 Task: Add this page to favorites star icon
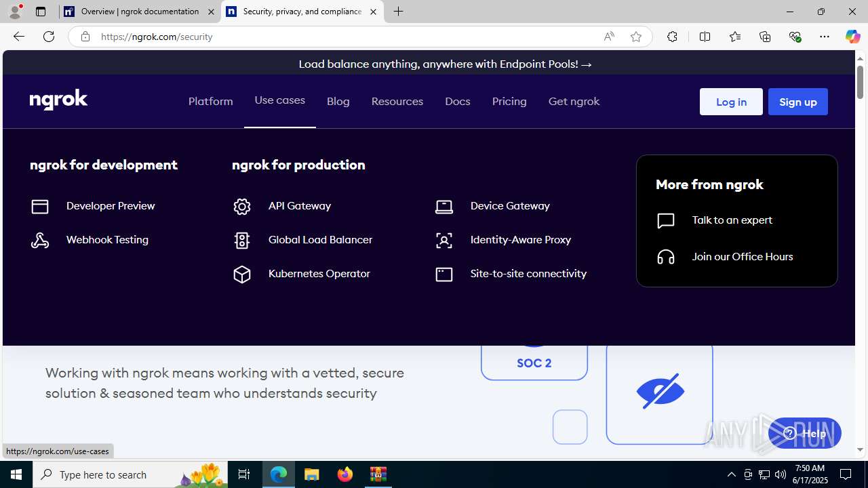coord(636,37)
